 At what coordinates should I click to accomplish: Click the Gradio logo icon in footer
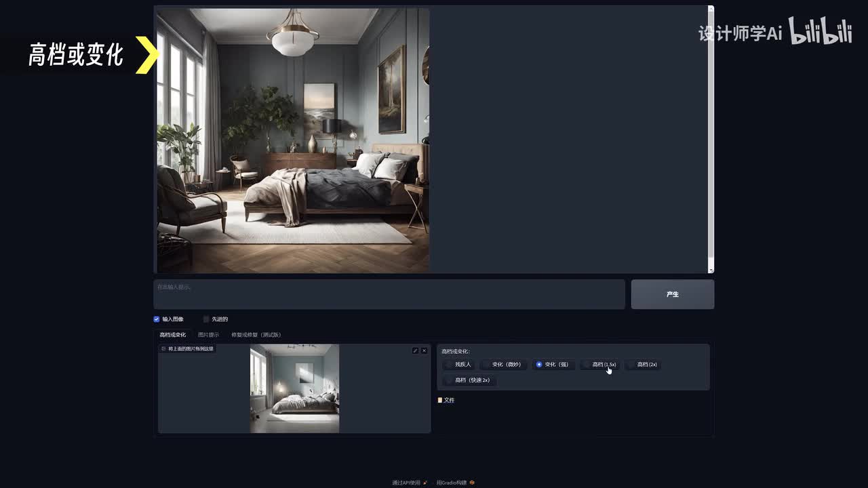[472, 483]
